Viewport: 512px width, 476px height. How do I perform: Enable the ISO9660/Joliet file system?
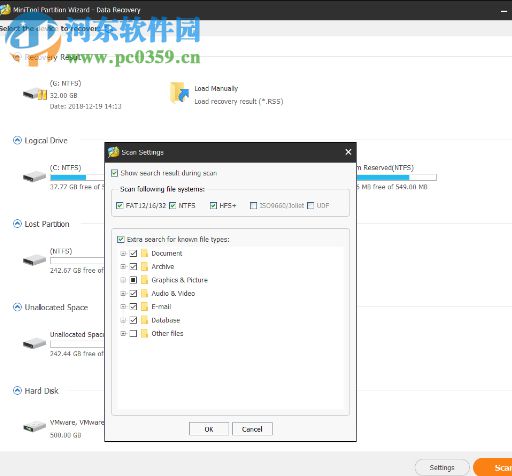click(x=254, y=205)
